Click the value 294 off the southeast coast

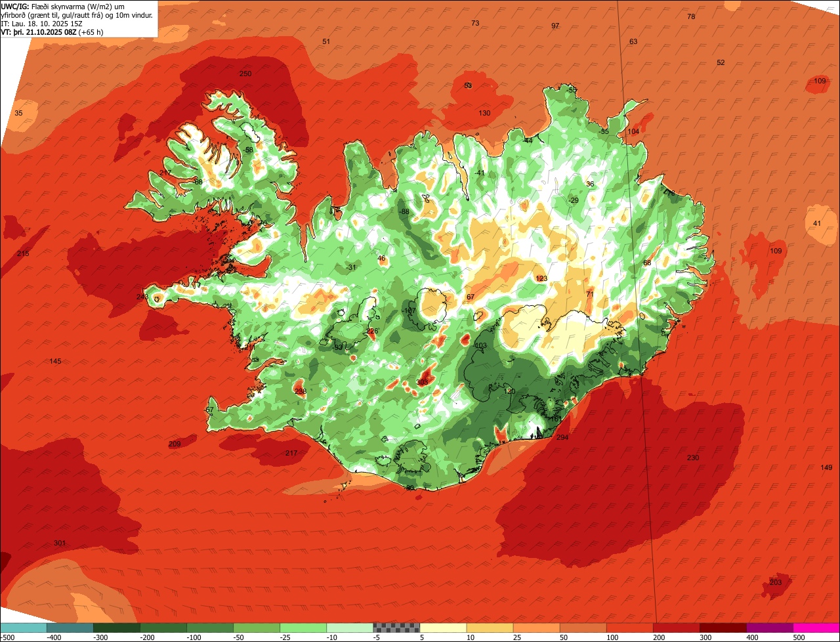[x=562, y=437]
